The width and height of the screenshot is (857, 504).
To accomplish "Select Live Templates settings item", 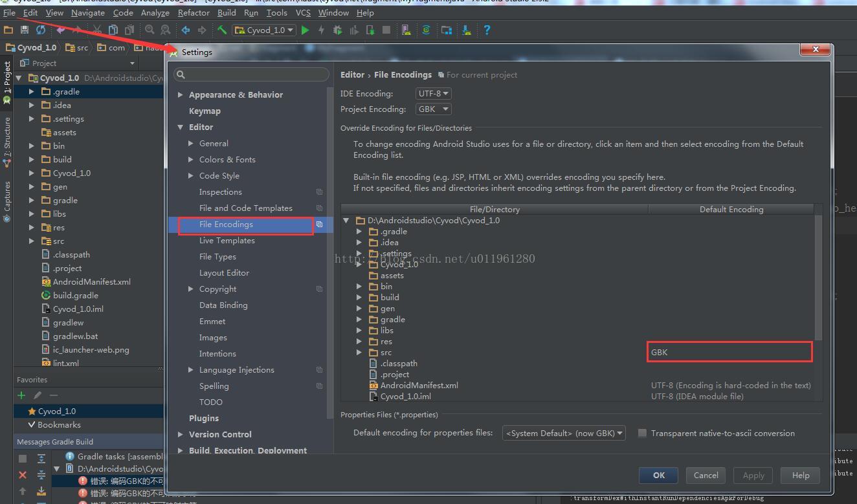I will tap(227, 241).
